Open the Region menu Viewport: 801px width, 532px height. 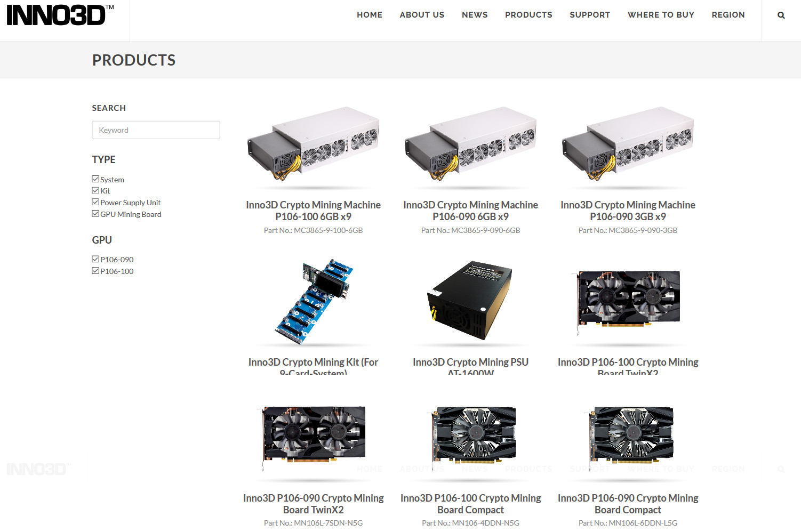[728, 15]
